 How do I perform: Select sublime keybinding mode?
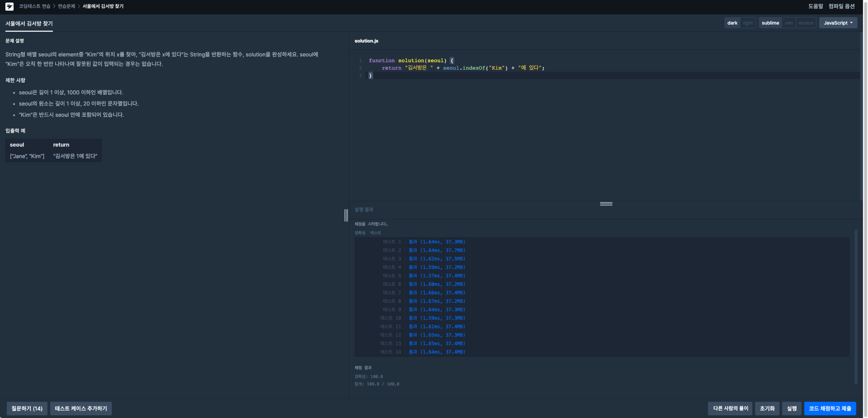770,23
